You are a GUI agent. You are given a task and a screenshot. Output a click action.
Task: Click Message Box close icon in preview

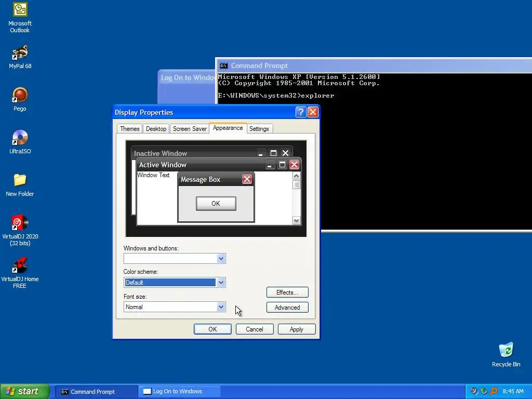tap(247, 179)
